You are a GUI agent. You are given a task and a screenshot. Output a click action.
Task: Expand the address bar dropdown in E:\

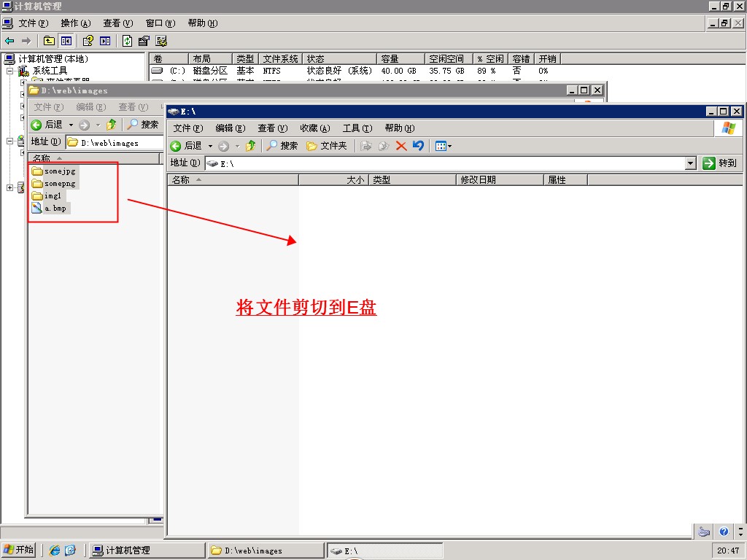coord(691,163)
